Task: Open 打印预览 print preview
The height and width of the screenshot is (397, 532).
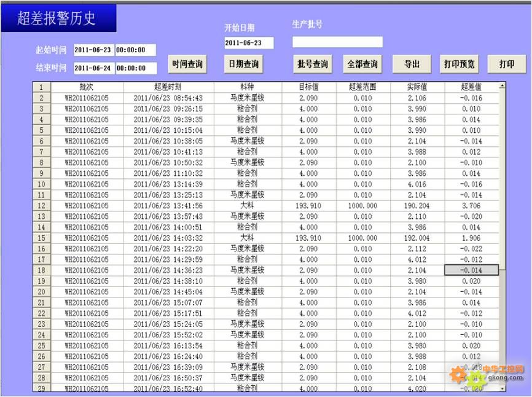Action: point(460,64)
